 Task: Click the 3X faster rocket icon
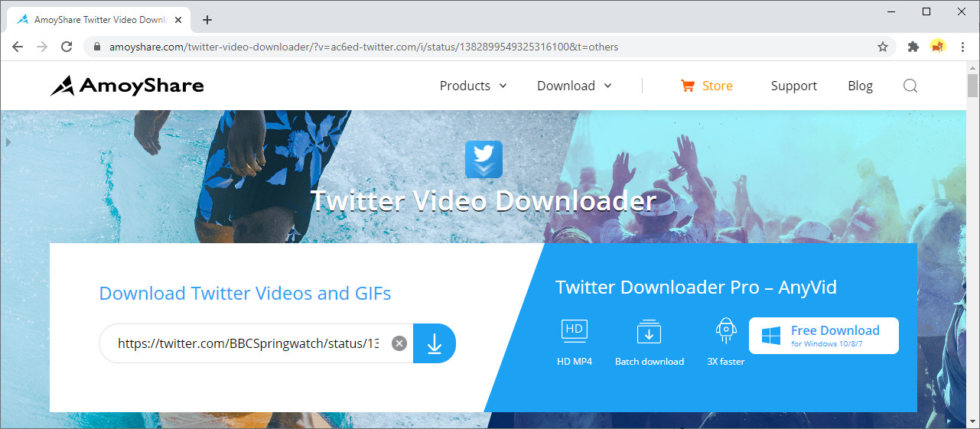point(725,331)
